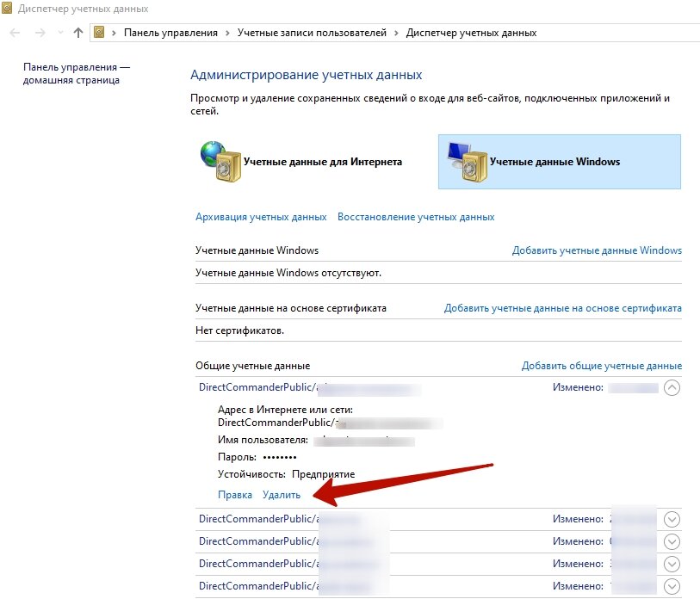
Task: Collapse the expanded DirectCommanderPublic credential
Action: point(672,388)
